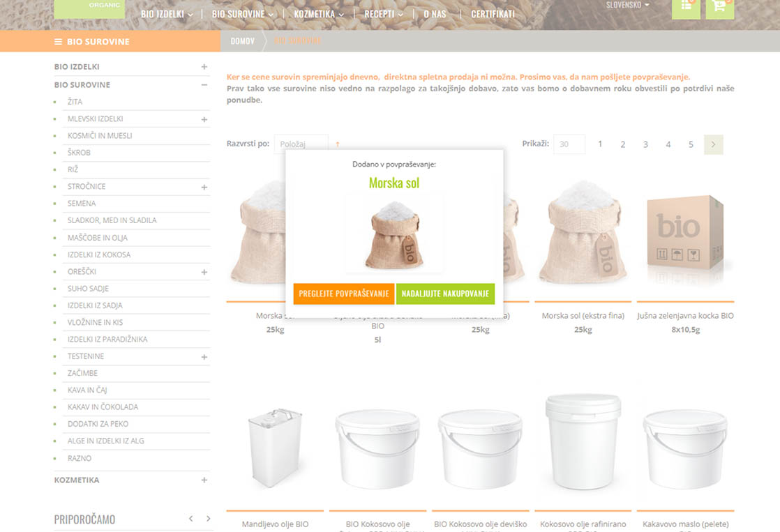Go to page 3 of results

click(x=645, y=144)
